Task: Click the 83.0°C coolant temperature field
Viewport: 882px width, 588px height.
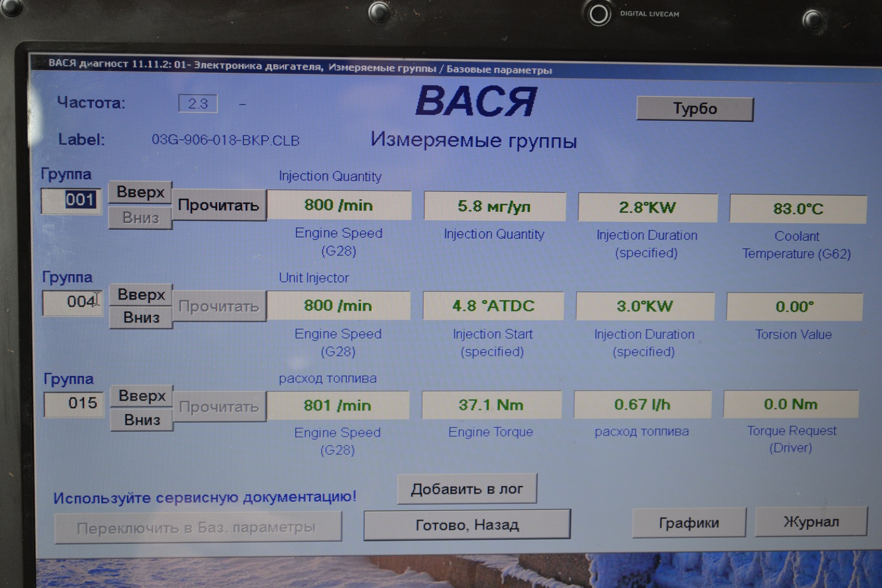Action: pos(798,209)
